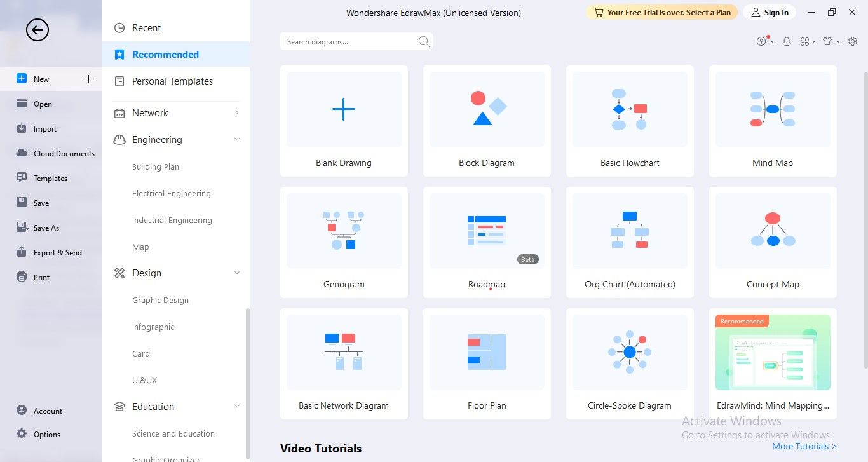This screenshot has width=868, height=462.
Task: Click the plus sign right of New
Action: point(88,79)
